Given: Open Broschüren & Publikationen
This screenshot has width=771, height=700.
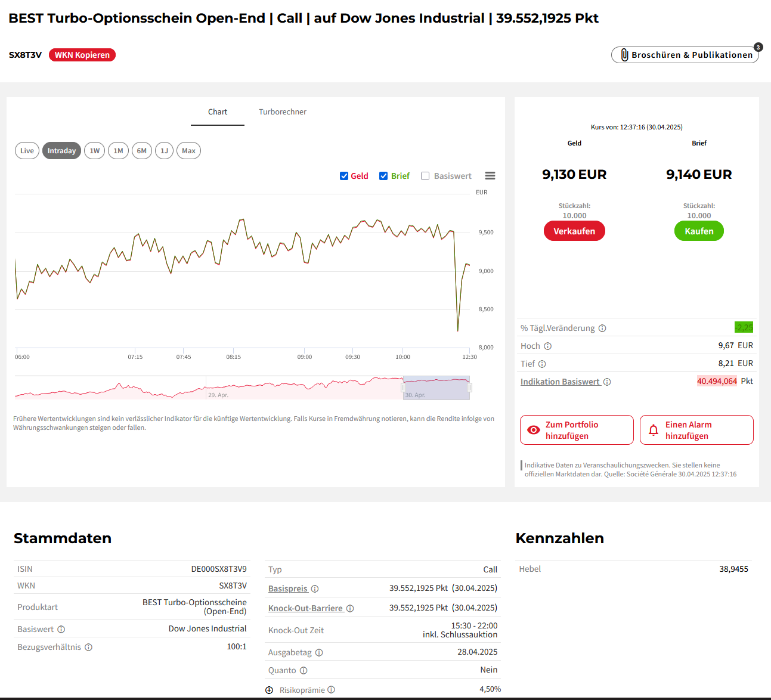Looking at the screenshot, I should click(x=685, y=55).
